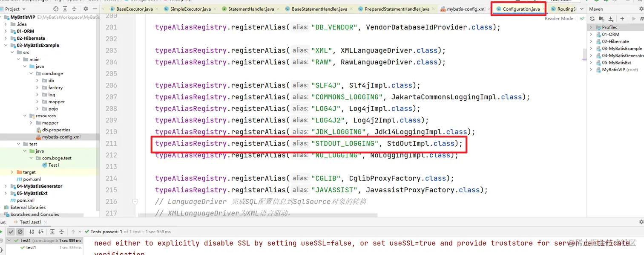Viewport: 644px width, 255px height.
Task: Close the SimpleExecutor.java tab
Action: coord(214,9)
